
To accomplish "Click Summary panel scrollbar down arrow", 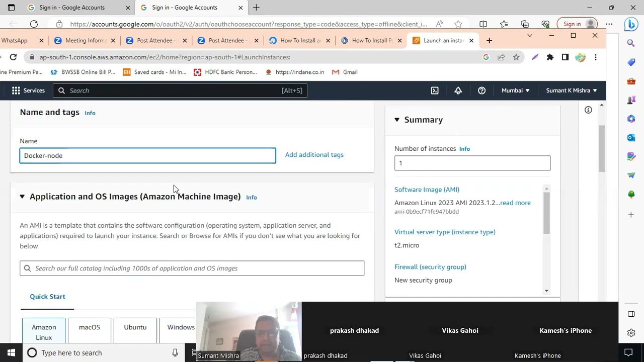I will click(547, 291).
